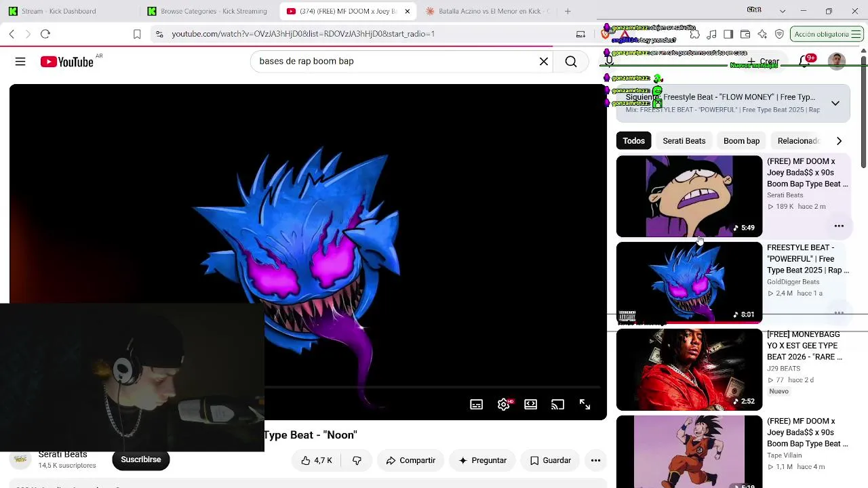Save the video with Guardar
The width and height of the screenshot is (868, 488).
point(550,460)
